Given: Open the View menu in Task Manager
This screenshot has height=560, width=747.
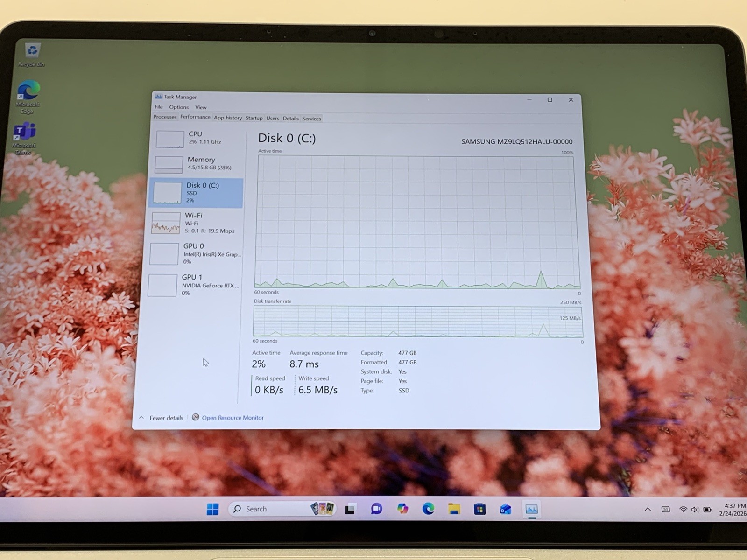Looking at the screenshot, I should pyautogui.click(x=201, y=107).
